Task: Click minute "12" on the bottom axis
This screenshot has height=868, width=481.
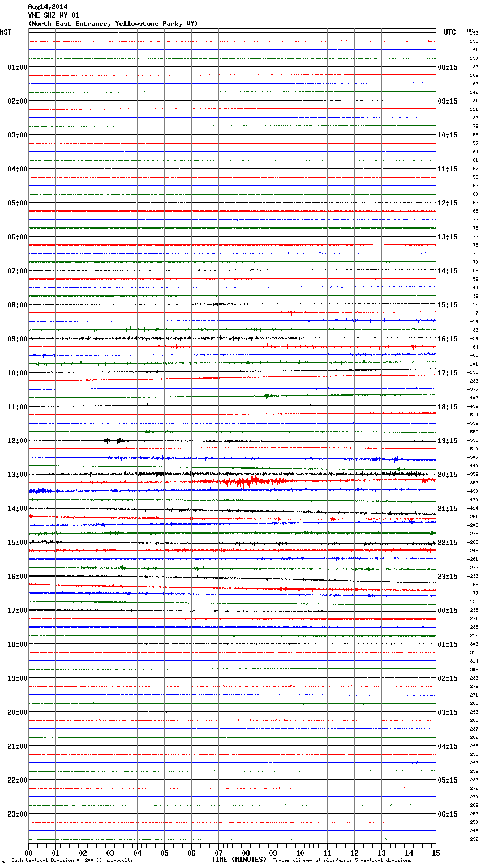Action: click(354, 853)
